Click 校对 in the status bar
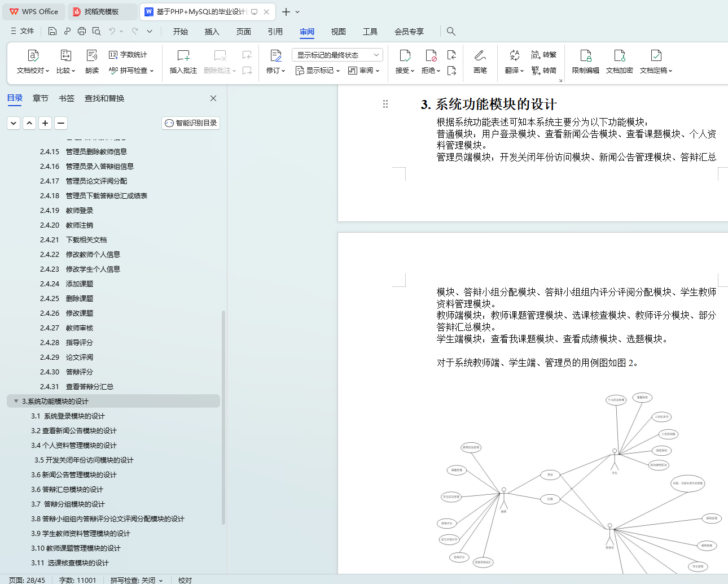Viewport: 728px width, 584px height. pos(185,580)
